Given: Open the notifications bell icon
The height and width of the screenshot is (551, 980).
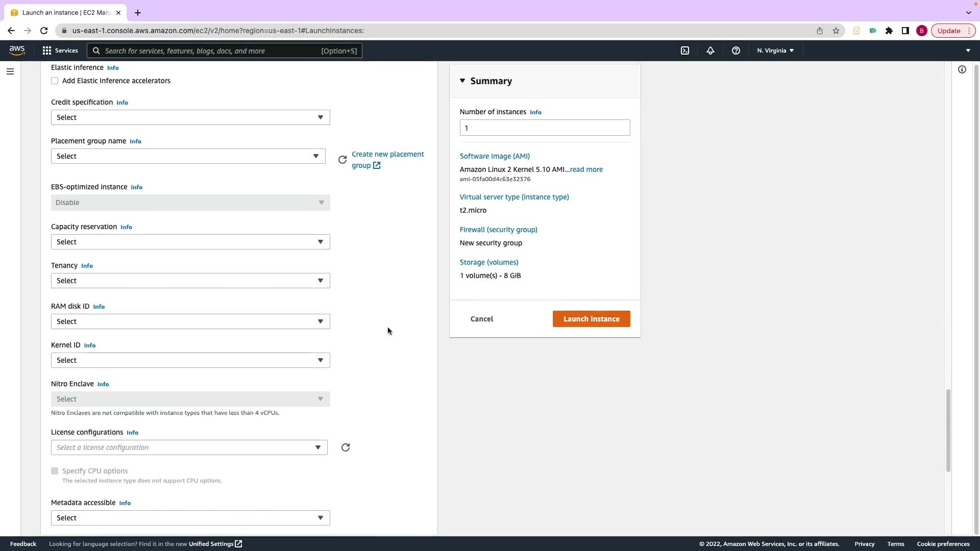Looking at the screenshot, I should (x=710, y=51).
